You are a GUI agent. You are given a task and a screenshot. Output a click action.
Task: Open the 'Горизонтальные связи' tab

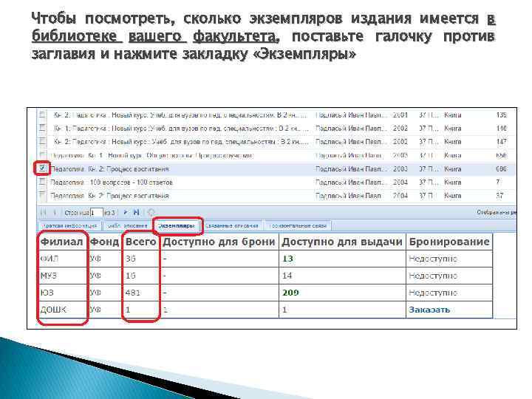(x=298, y=225)
